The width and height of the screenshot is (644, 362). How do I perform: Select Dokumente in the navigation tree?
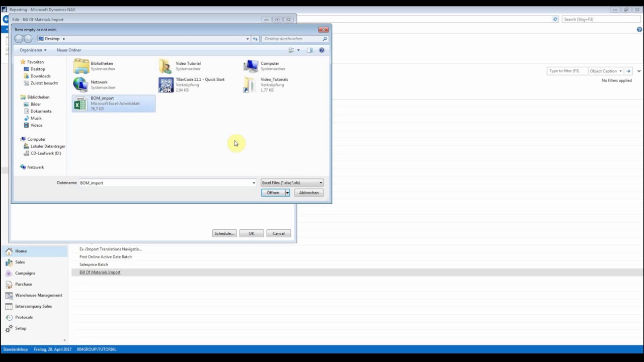pyautogui.click(x=41, y=111)
